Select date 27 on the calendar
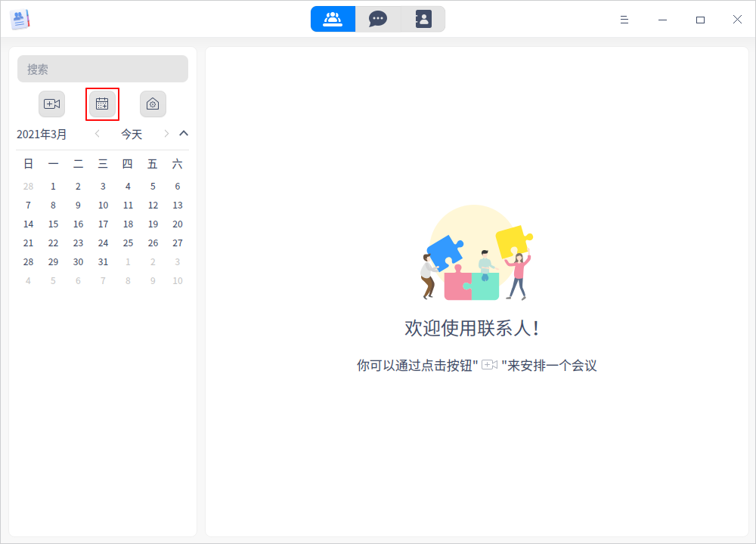This screenshot has height=544, width=756. (178, 243)
